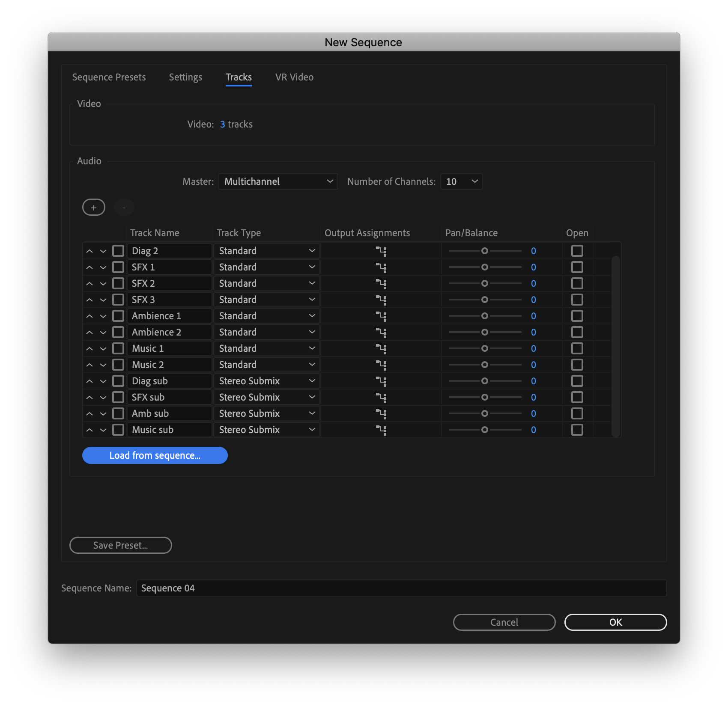728x707 pixels.
Task: Move Diag sub track down with arrow
Action: tap(103, 381)
